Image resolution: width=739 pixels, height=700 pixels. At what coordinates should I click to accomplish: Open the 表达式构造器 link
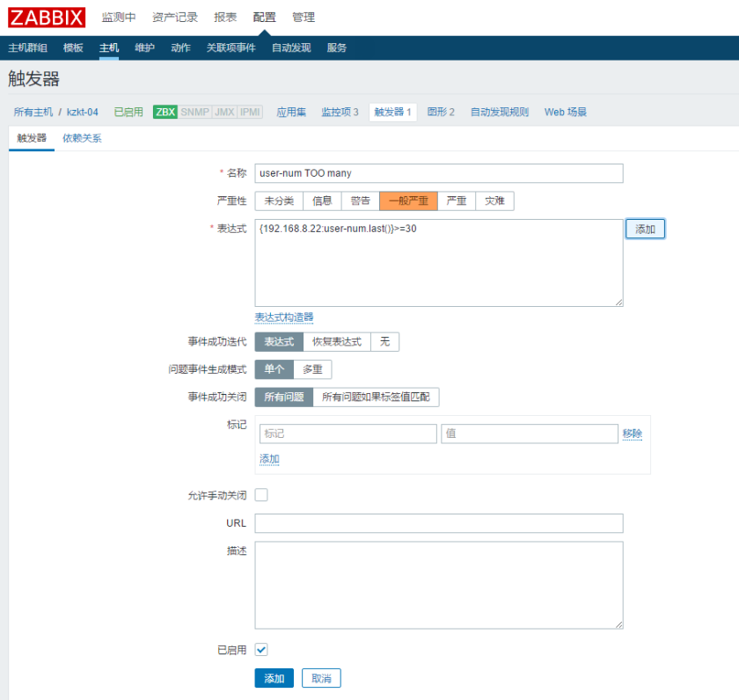coord(284,317)
